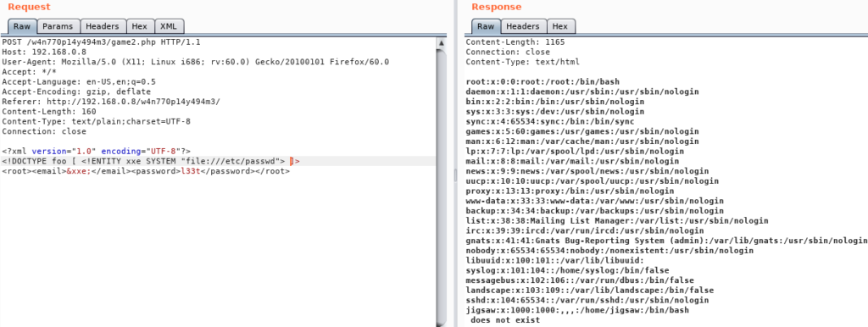Click the sync:x:4:65534 passwd entry
868x327 pixels.
pos(549,121)
